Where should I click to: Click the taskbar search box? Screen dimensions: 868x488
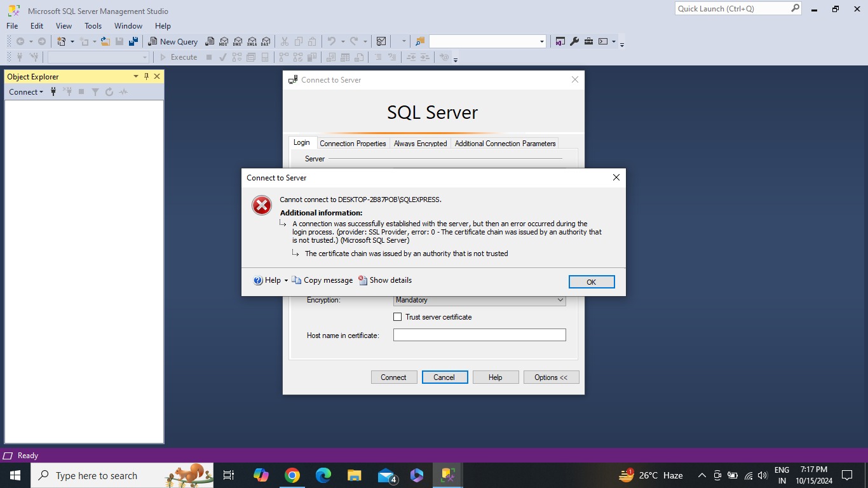(122, 475)
